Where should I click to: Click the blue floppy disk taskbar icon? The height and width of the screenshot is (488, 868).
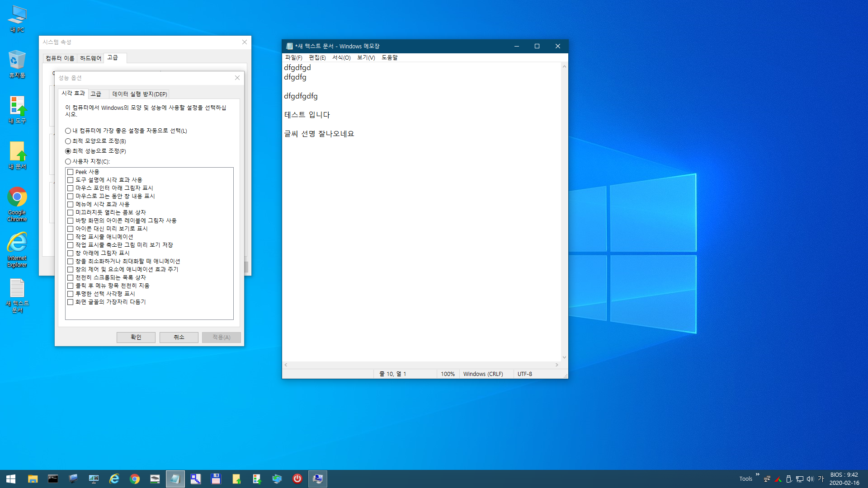216,479
